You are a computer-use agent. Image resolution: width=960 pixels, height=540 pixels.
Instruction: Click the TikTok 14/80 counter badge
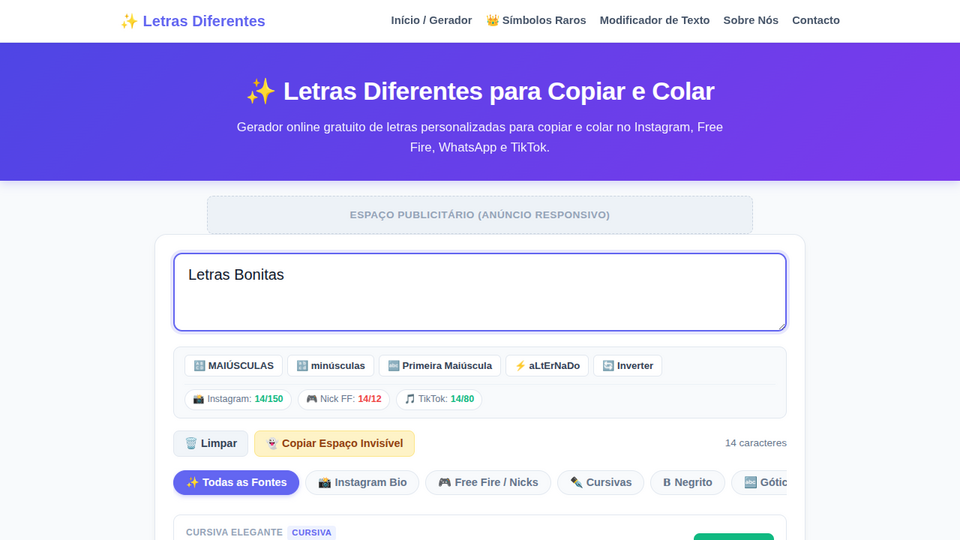point(439,399)
